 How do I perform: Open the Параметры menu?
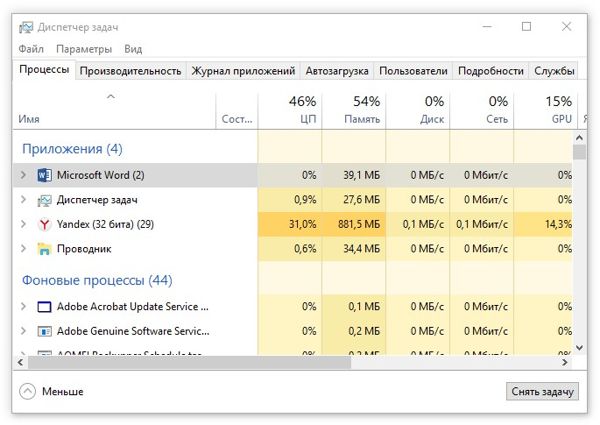[x=84, y=49]
